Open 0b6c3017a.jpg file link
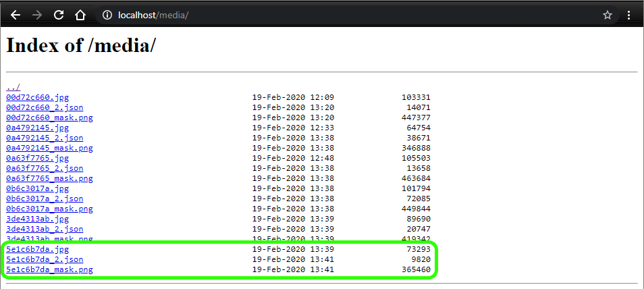Image resolution: width=644 pixels, height=289 pixels. pos(37,188)
